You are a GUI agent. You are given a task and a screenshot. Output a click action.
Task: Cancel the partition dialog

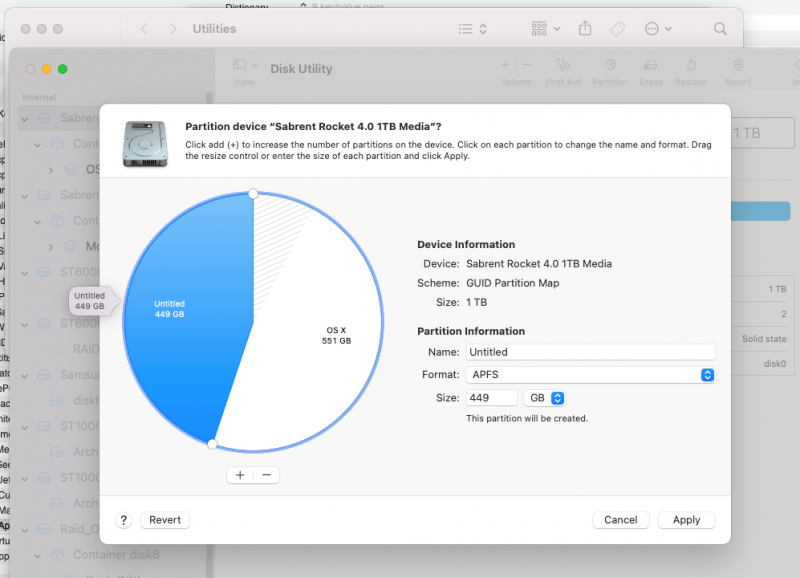pos(620,520)
